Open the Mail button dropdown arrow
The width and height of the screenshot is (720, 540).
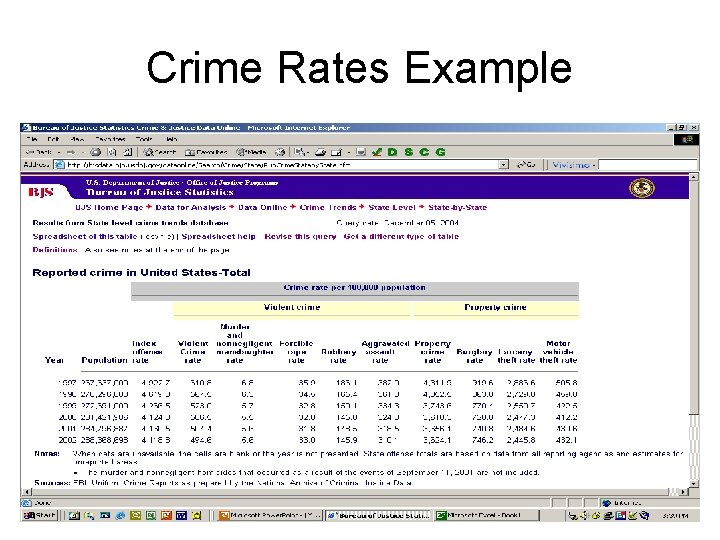309,152
